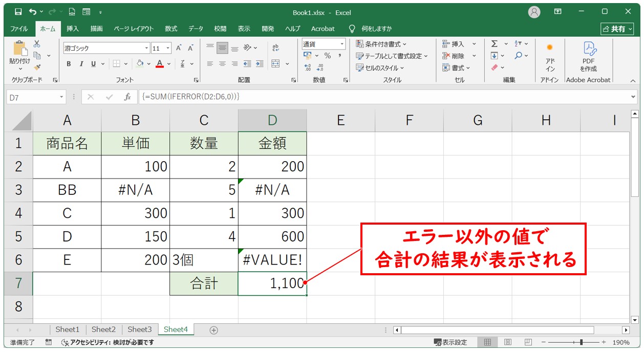Switch to Page Layout view in status bar
The height and width of the screenshot is (352, 644).
coord(508,342)
